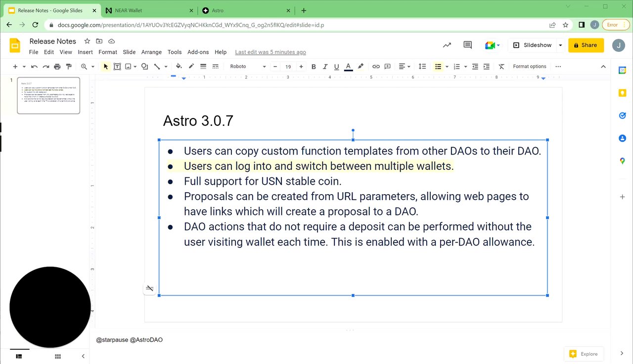The image size is (633, 364).
Task: Open Google Tasks side panel
Action: [622, 116]
